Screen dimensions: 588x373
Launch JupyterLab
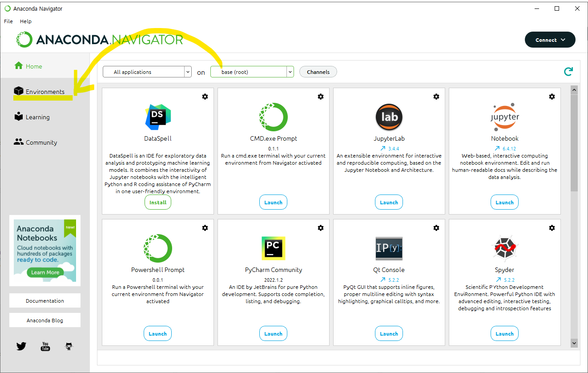[x=389, y=202]
